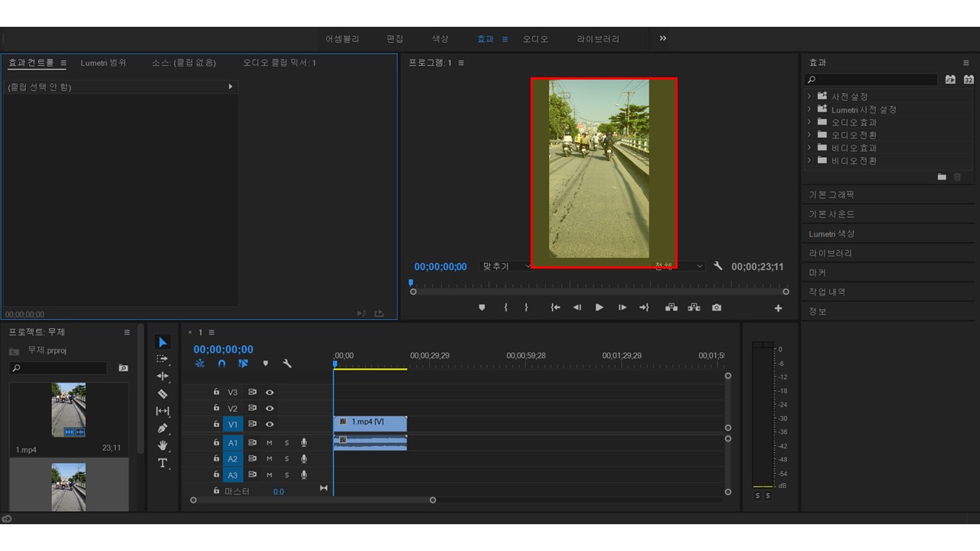The width and height of the screenshot is (980, 551).
Task: Select the Type tool
Action: [162, 463]
